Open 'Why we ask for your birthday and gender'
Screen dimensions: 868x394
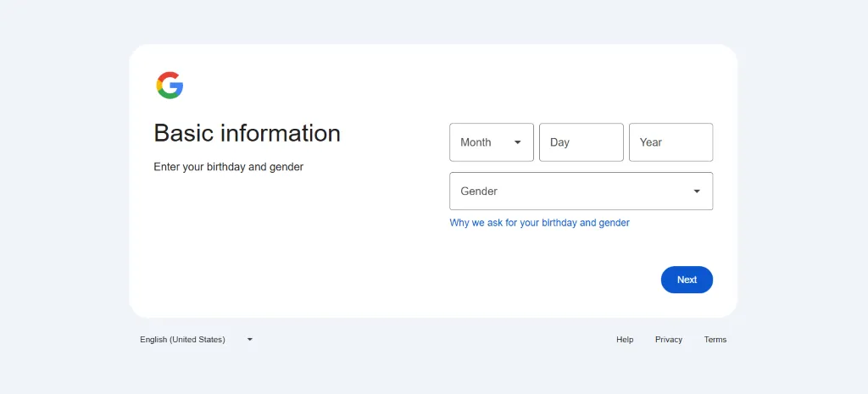tap(539, 223)
